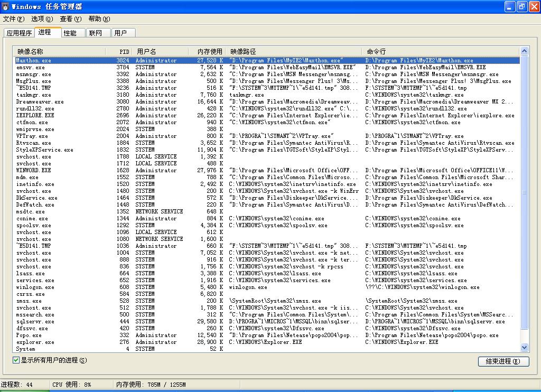Sort by the 映像名称 column header
Image resolution: width=541 pixels, height=392 pixels.
(59, 52)
